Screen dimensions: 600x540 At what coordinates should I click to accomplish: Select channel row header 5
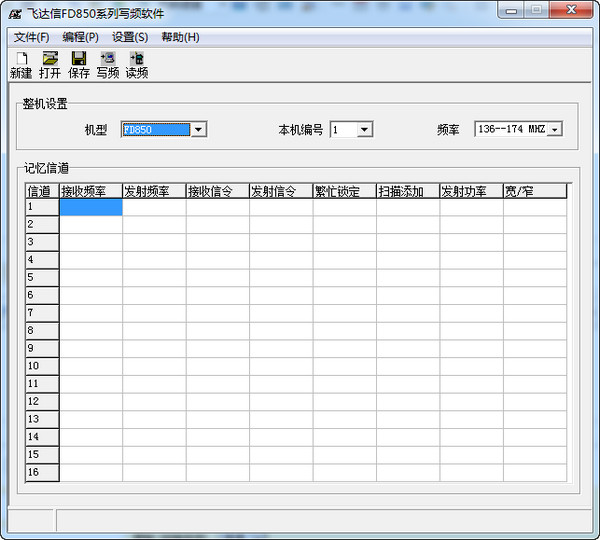[42, 278]
